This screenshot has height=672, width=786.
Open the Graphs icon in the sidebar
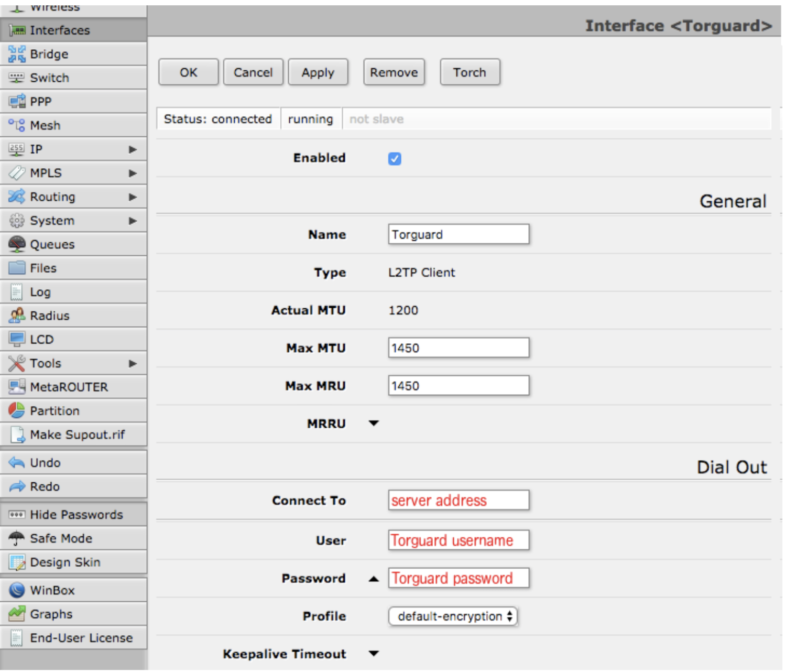17,614
